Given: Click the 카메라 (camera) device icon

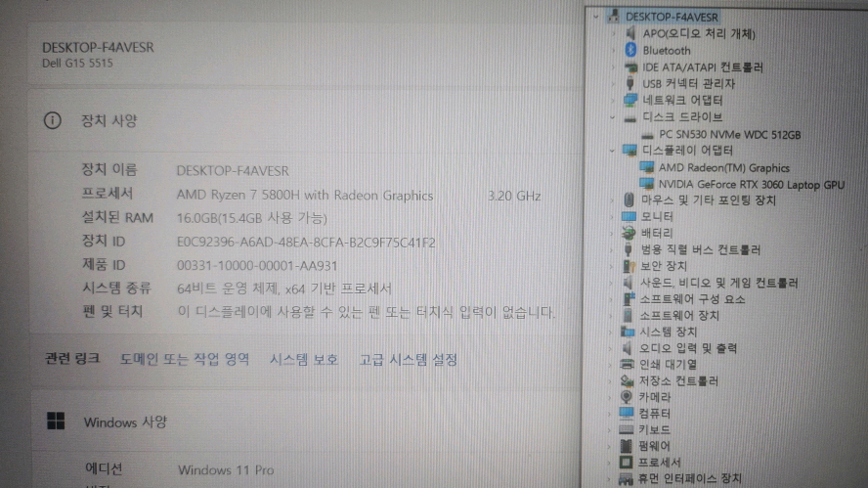Looking at the screenshot, I should click(629, 397).
